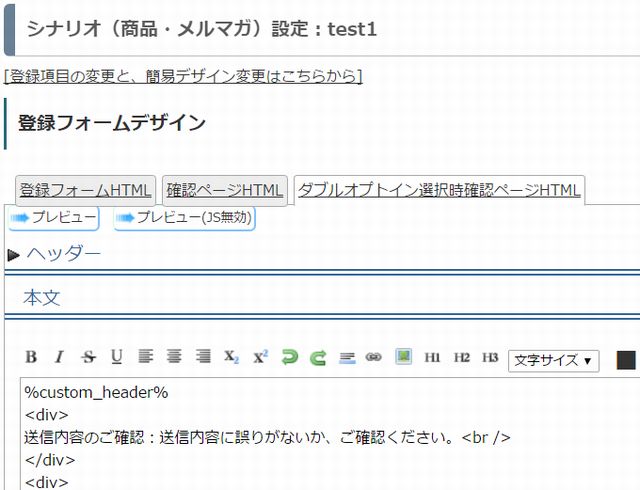640x490 pixels.
Task: Align text to the left
Action: (x=146, y=356)
